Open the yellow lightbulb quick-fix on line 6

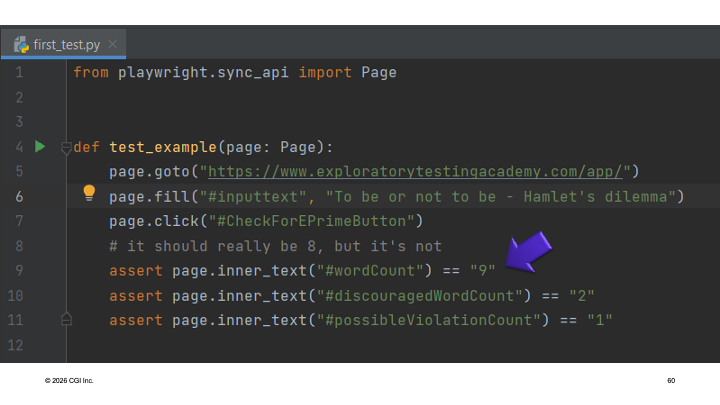point(89,193)
